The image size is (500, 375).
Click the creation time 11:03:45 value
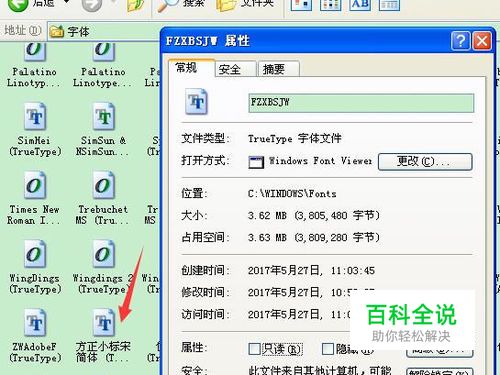point(311,270)
